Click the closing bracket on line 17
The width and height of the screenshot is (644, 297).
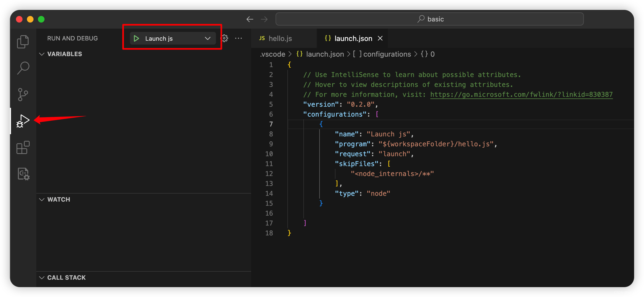click(x=305, y=223)
